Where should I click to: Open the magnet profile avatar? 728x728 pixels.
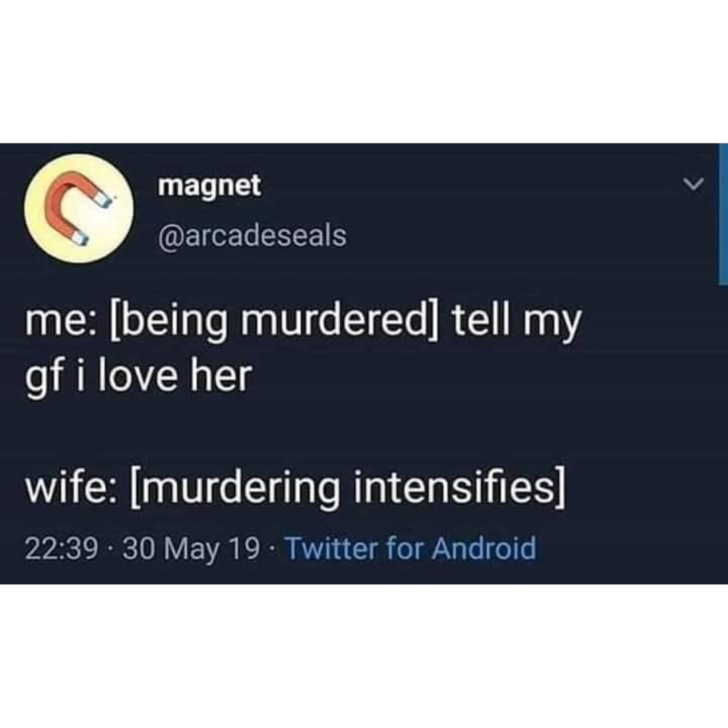79,208
